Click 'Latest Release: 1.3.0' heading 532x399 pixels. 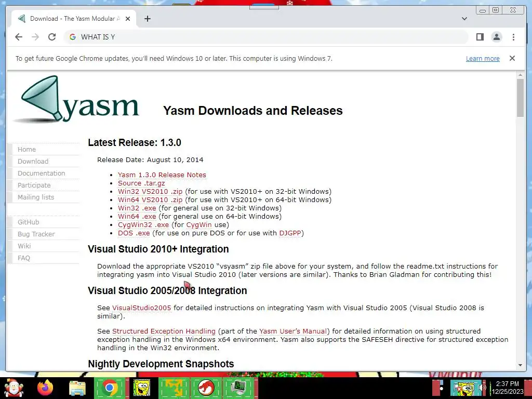point(135,142)
